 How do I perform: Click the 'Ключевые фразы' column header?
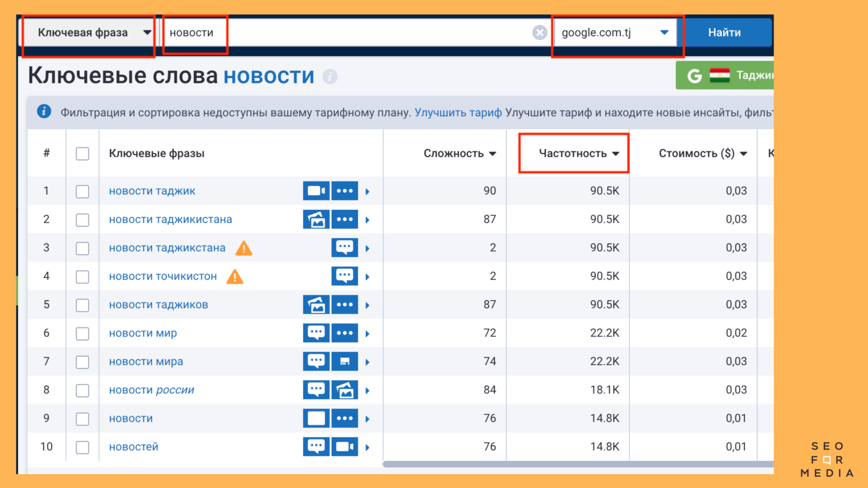157,153
